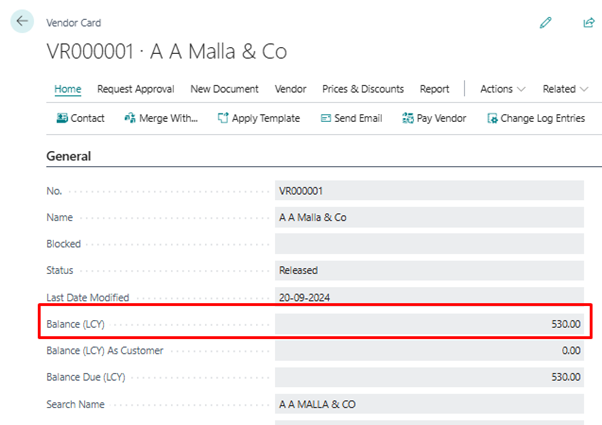Choose Merge With... action
This screenshot has height=425, width=602.
pyautogui.click(x=161, y=118)
